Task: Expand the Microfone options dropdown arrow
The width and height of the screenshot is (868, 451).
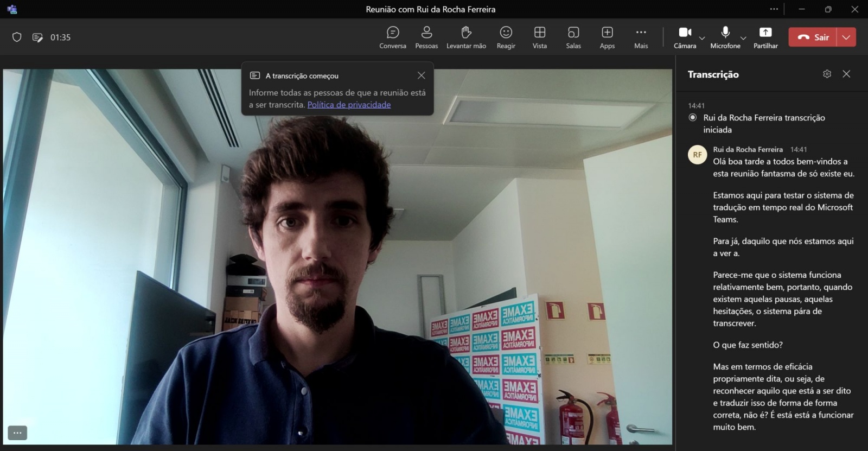Action: (743, 38)
